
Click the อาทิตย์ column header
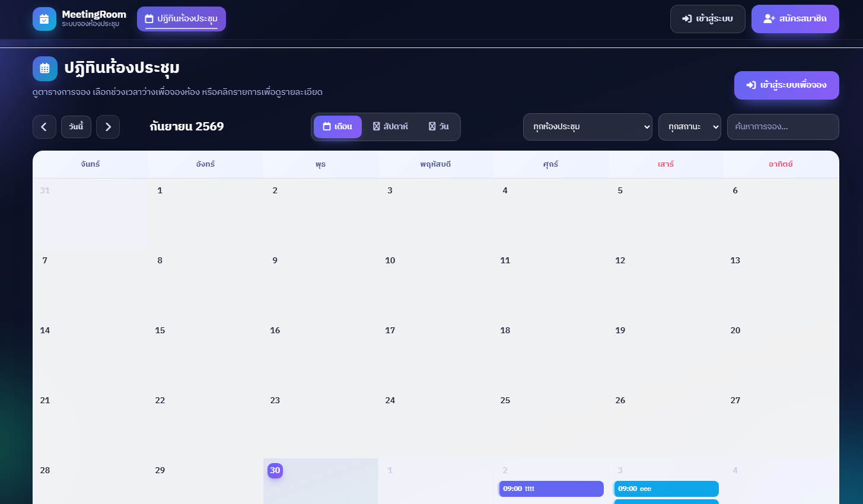coord(781,164)
